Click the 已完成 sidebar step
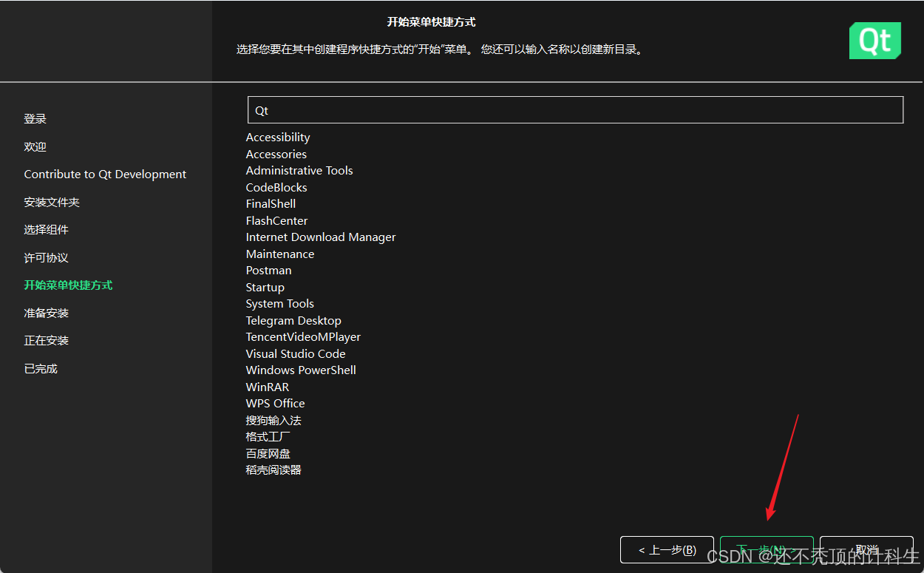924x573 pixels. point(41,369)
